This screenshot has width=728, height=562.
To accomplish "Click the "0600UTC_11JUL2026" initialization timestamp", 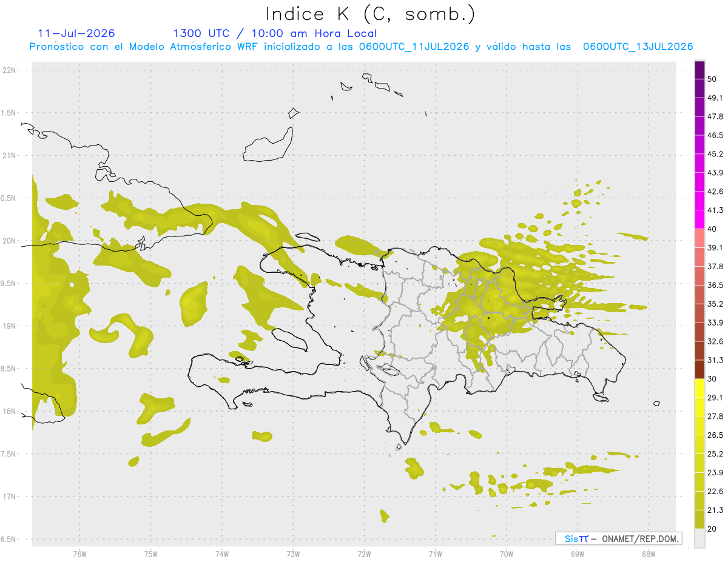I will pyautogui.click(x=414, y=47).
